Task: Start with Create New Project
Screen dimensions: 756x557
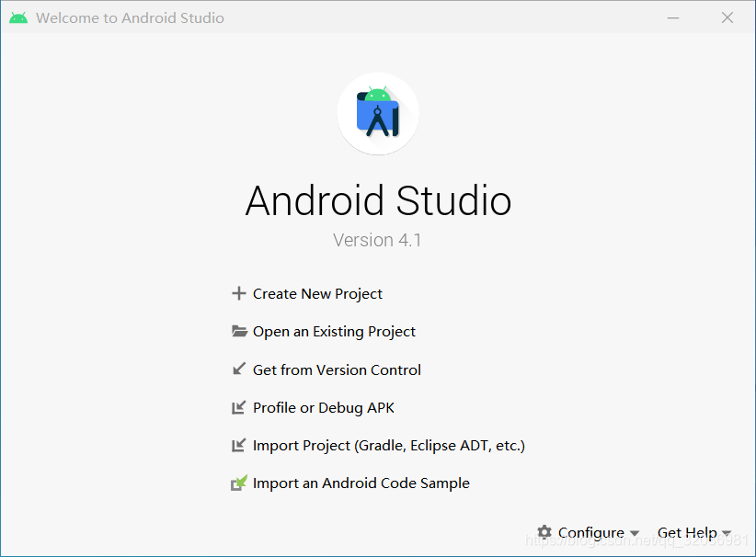Action: tap(317, 294)
